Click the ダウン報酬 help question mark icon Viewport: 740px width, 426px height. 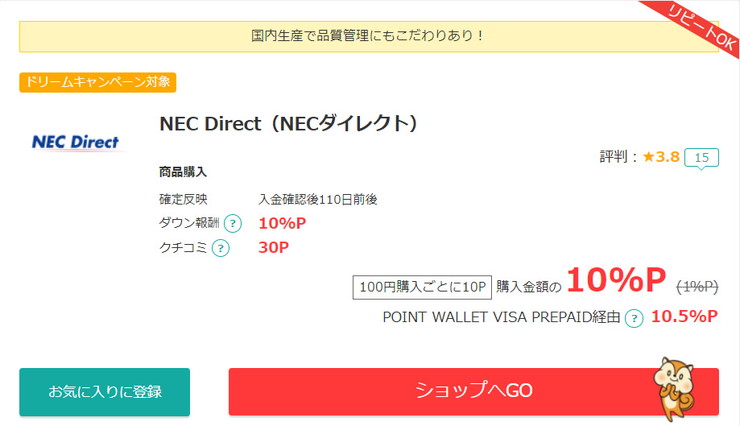click(x=233, y=223)
